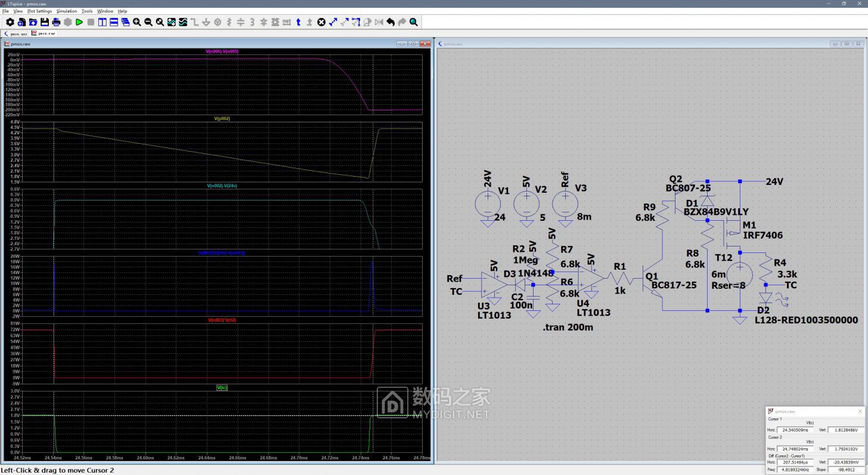Open the Plot Settings menu

tap(39, 11)
